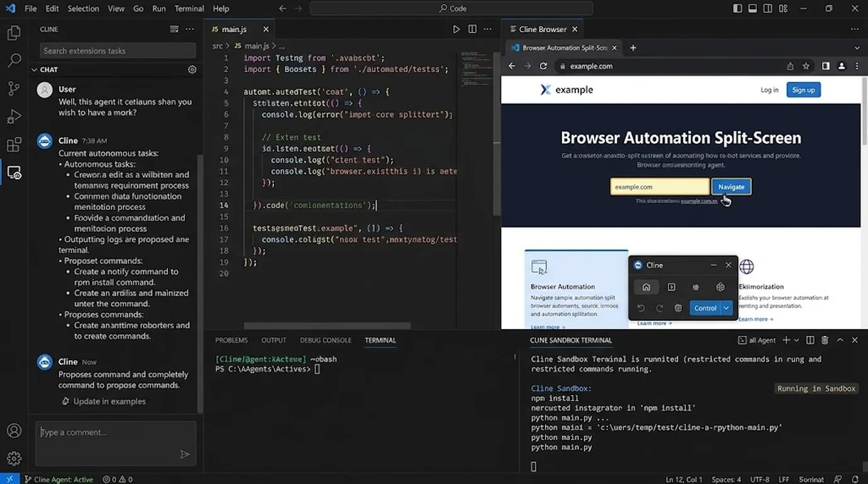This screenshot has height=484, width=868.
Task: Open 'all Agent' terminal profile selector
Action: pyautogui.click(x=757, y=340)
